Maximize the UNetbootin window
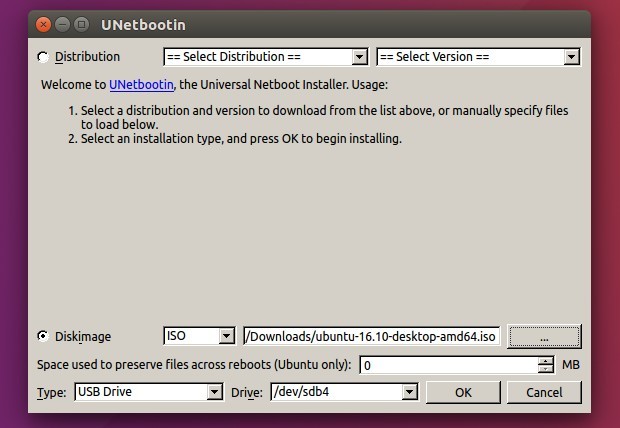This screenshot has width=620, height=428. pos(81,25)
